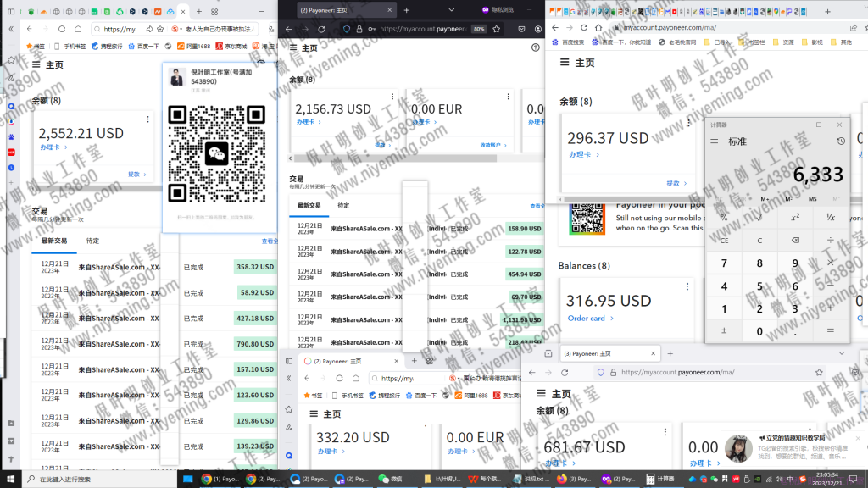Viewport: 868px width, 488px height.
Task: Select 最新交易 tab in dark Firefox window
Action: [309, 205]
